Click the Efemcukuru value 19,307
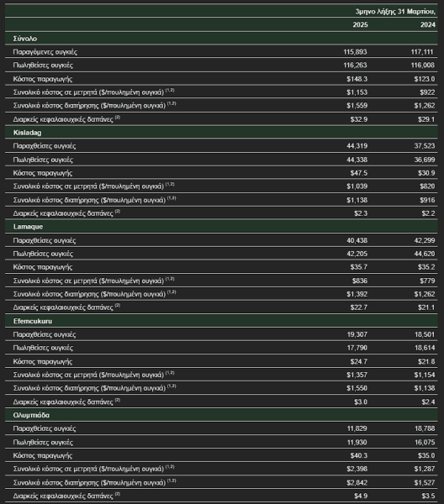The height and width of the screenshot is (504, 444). coord(357,334)
